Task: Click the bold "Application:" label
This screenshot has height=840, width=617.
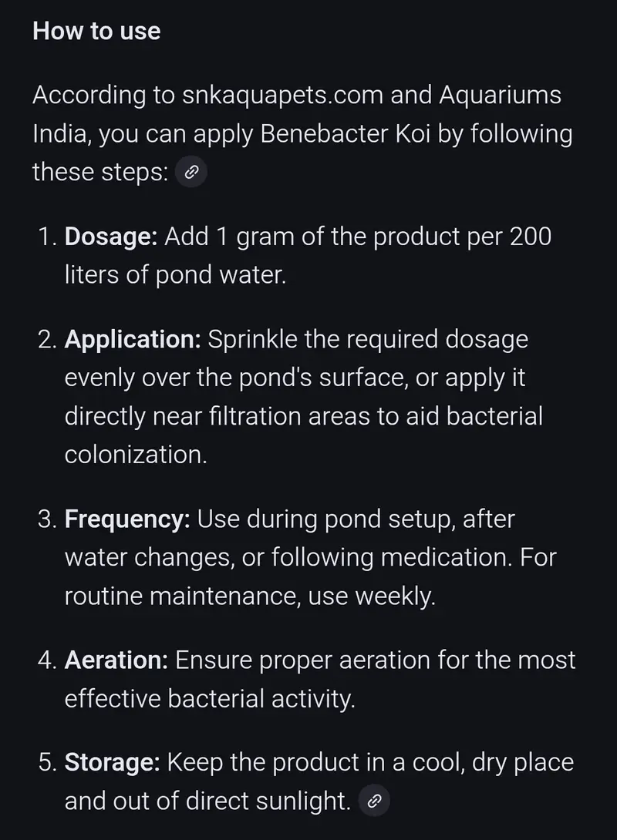Action: point(133,339)
